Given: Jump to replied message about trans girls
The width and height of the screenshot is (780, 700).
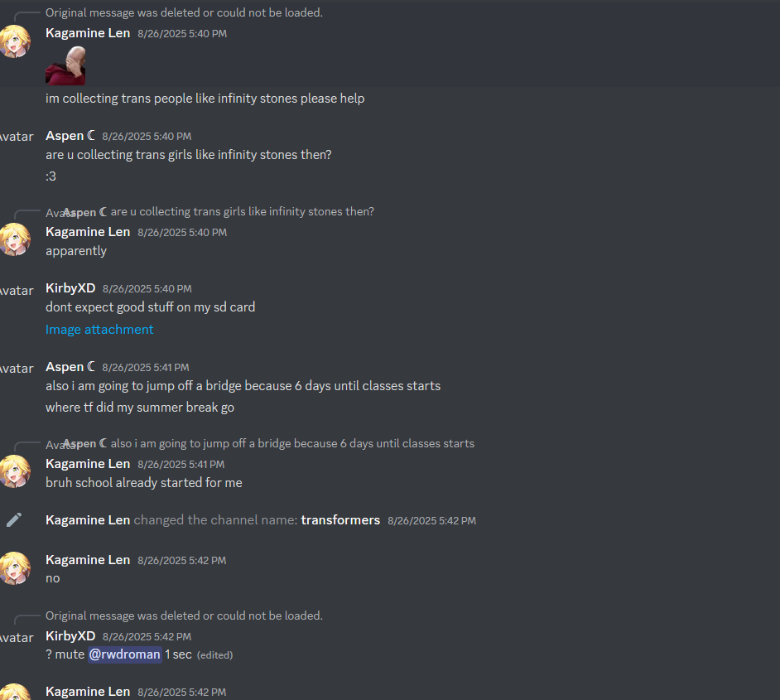Looking at the screenshot, I should 243,211.
